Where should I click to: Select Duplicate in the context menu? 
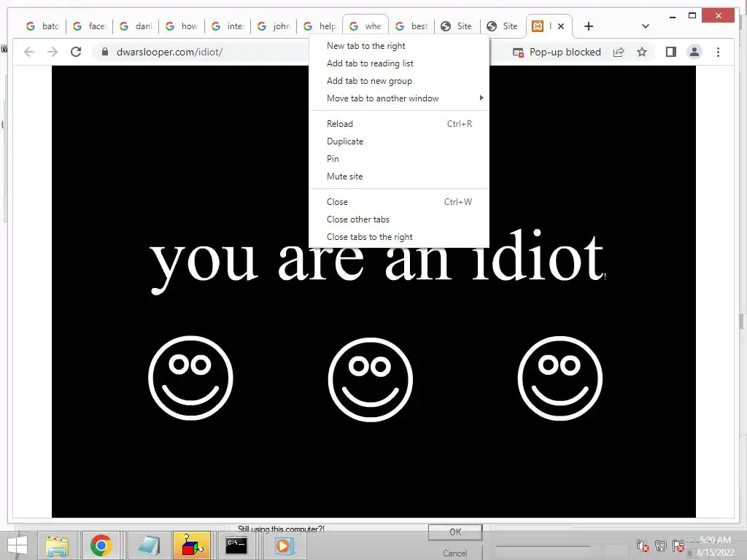click(x=399, y=141)
